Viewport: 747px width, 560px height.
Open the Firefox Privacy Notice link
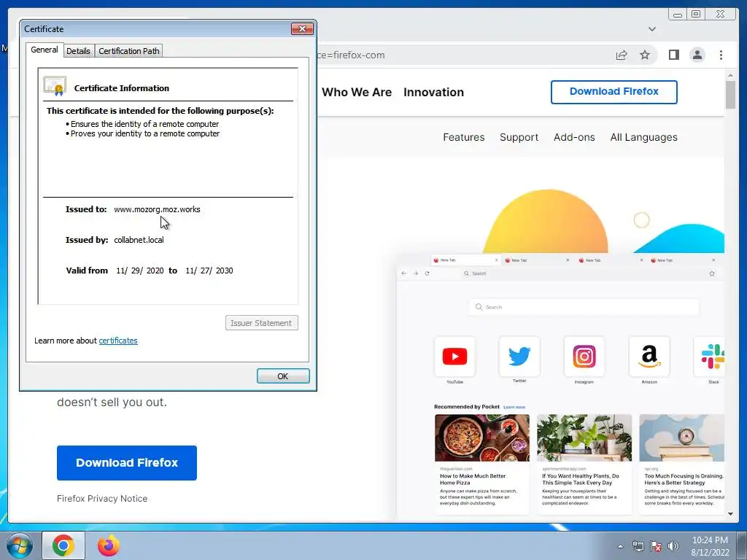[x=102, y=499]
